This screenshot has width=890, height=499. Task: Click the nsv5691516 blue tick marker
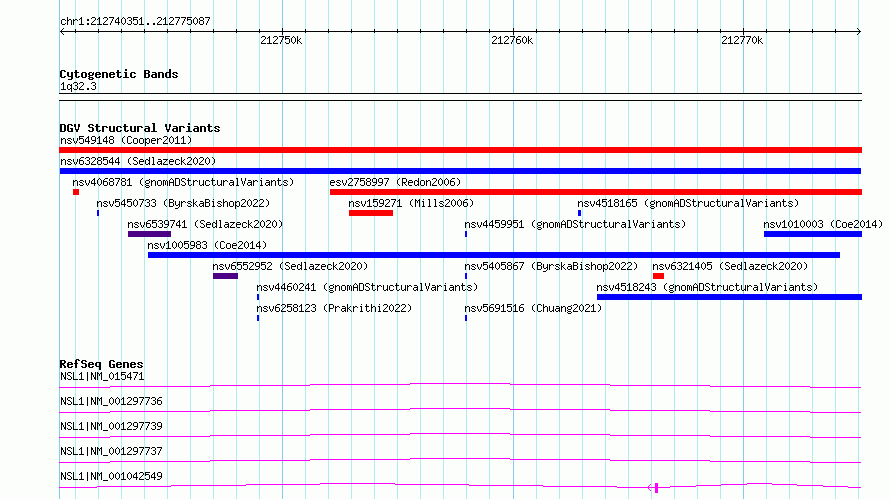coord(466,318)
